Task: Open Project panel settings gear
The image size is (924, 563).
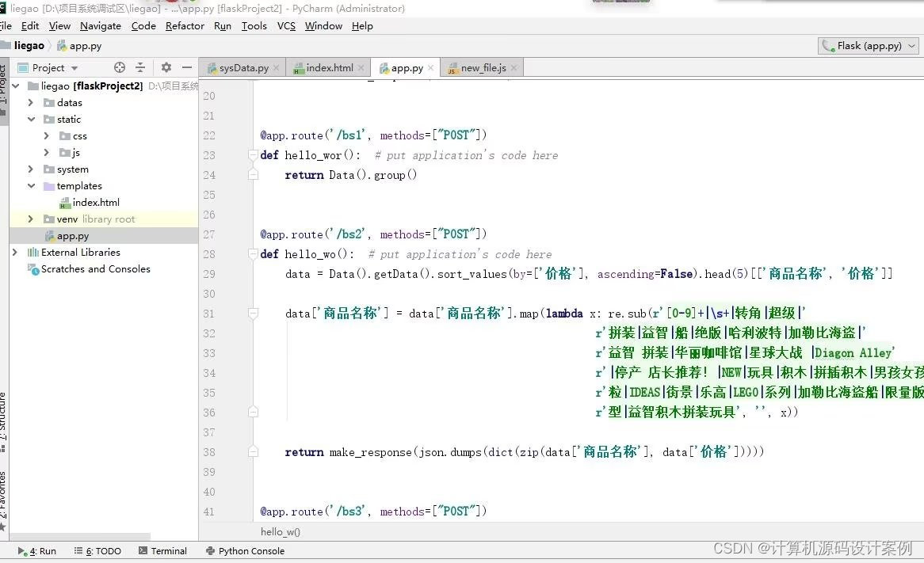Action: [166, 68]
